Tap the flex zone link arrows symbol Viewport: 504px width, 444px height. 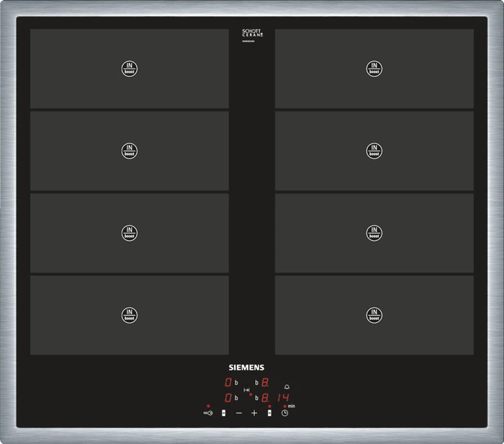[x=246, y=390]
